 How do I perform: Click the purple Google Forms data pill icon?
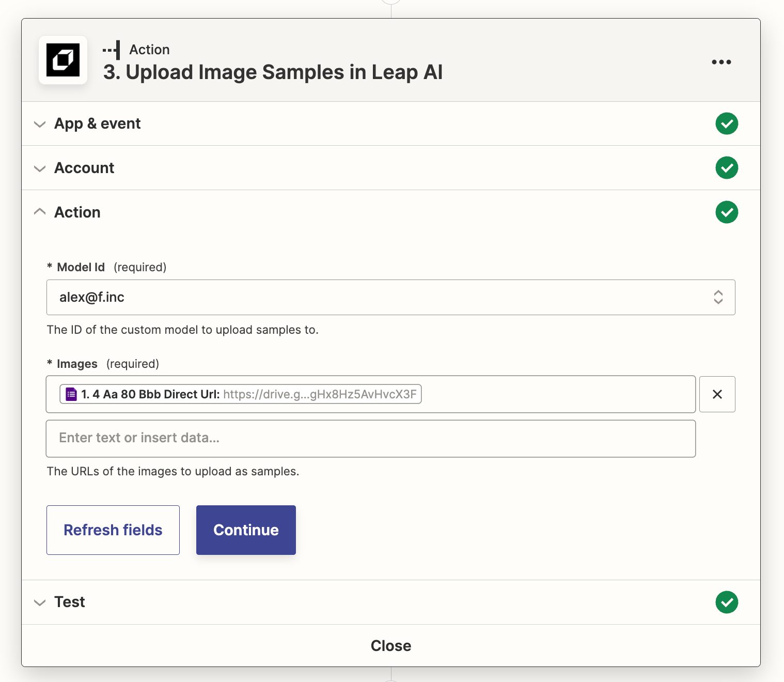point(71,394)
